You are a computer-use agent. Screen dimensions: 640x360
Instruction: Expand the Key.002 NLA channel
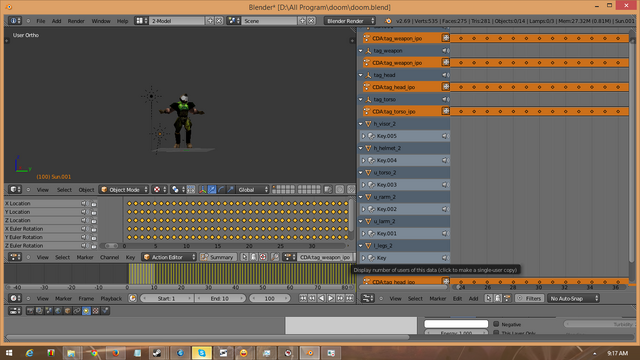(x=363, y=209)
